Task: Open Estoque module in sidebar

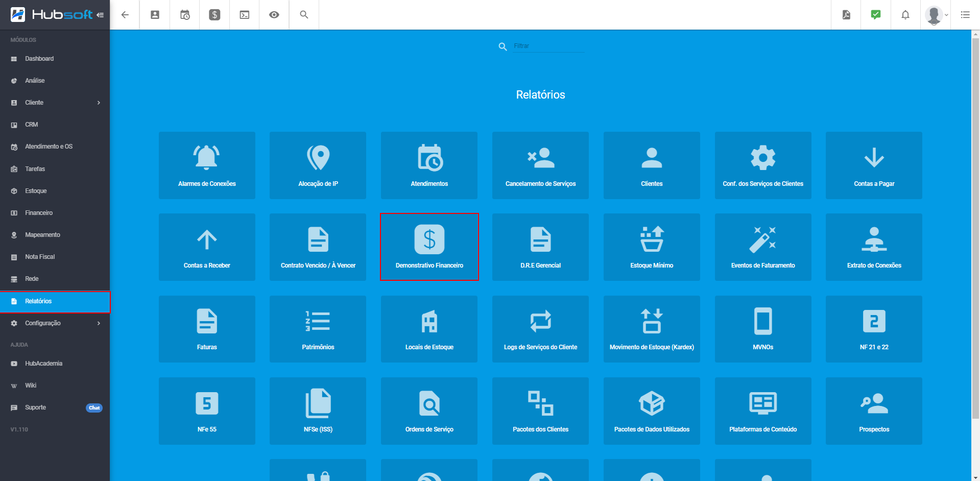Action: click(x=55, y=191)
